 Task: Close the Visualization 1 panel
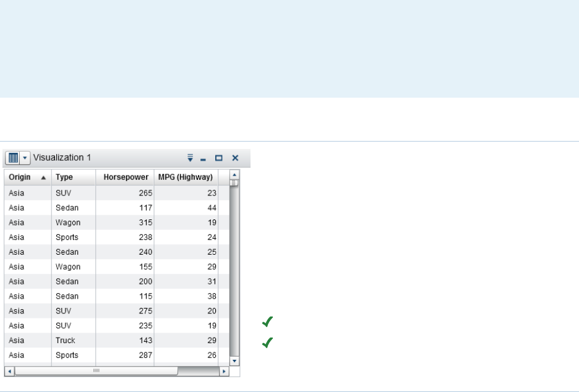[x=235, y=158]
